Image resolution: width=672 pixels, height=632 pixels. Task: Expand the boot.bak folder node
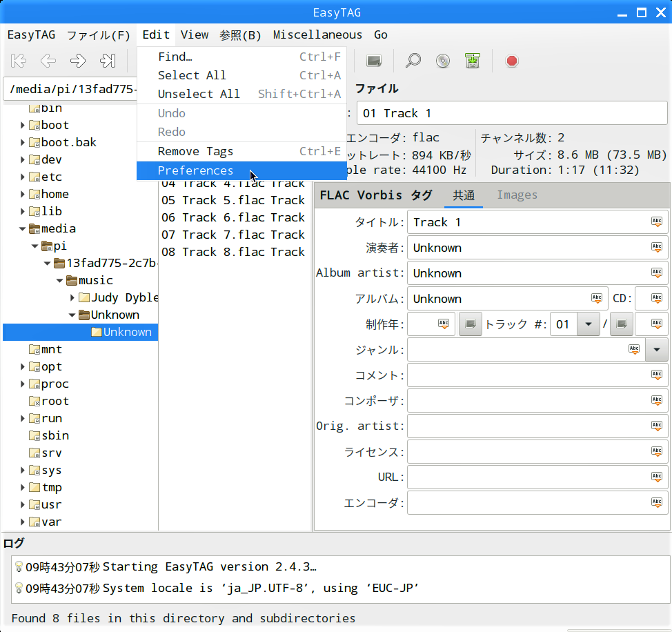(x=22, y=142)
